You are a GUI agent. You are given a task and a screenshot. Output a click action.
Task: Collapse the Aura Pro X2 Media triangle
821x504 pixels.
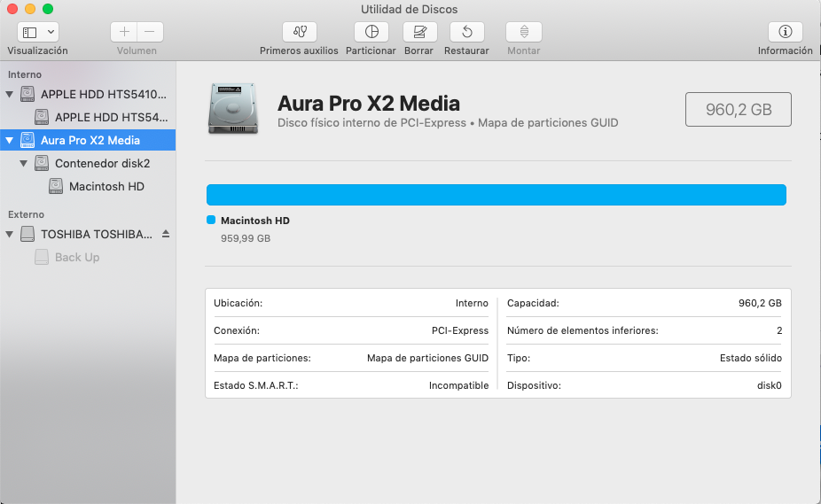[x=10, y=140]
